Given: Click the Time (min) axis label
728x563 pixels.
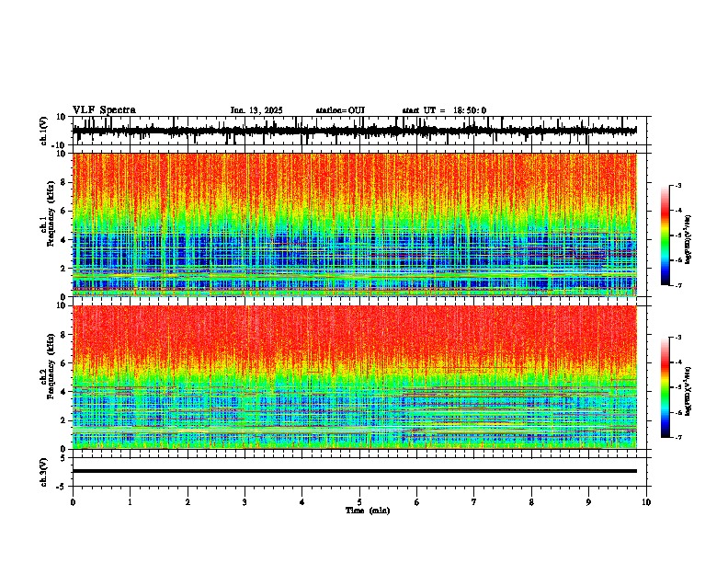Looking at the screenshot, I should point(368,511).
